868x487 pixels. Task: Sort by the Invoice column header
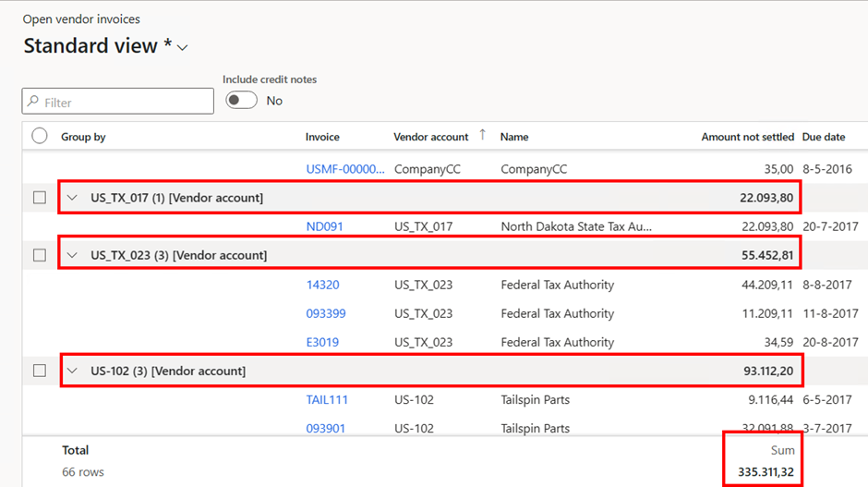click(x=322, y=137)
